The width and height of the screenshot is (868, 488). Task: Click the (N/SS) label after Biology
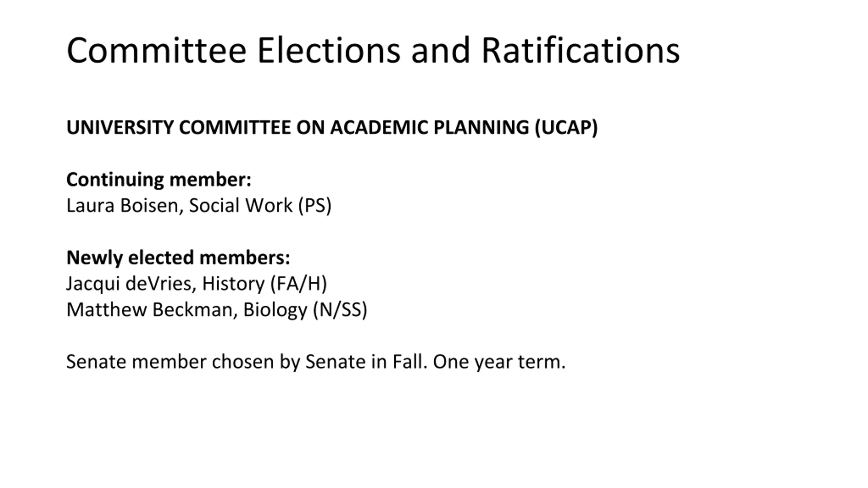[x=340, y=310]
